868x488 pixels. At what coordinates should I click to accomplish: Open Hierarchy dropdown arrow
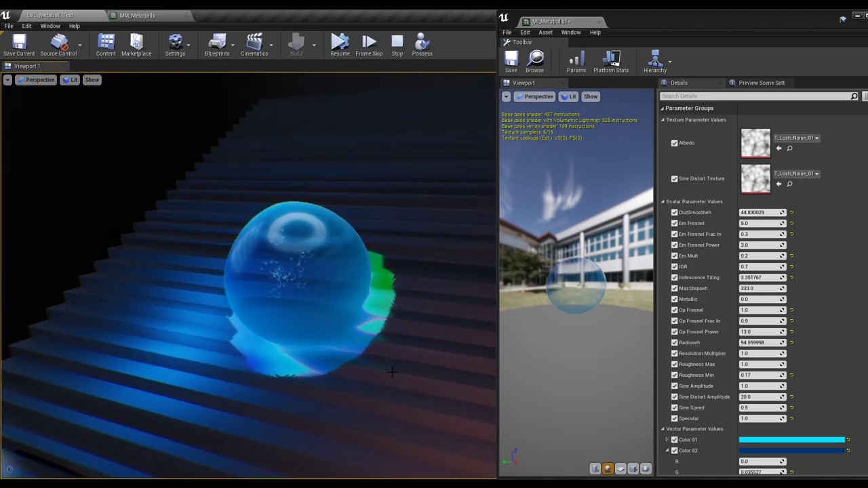[670, 62]
